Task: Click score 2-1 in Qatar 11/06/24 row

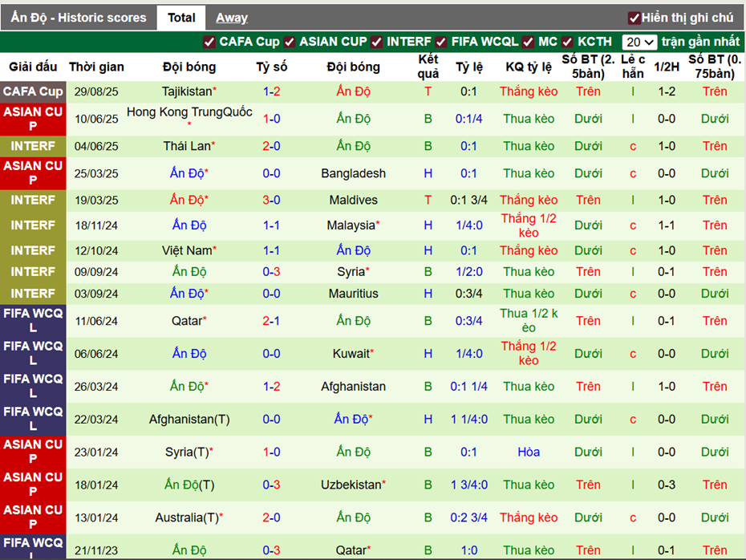Action: coord(271,321)
